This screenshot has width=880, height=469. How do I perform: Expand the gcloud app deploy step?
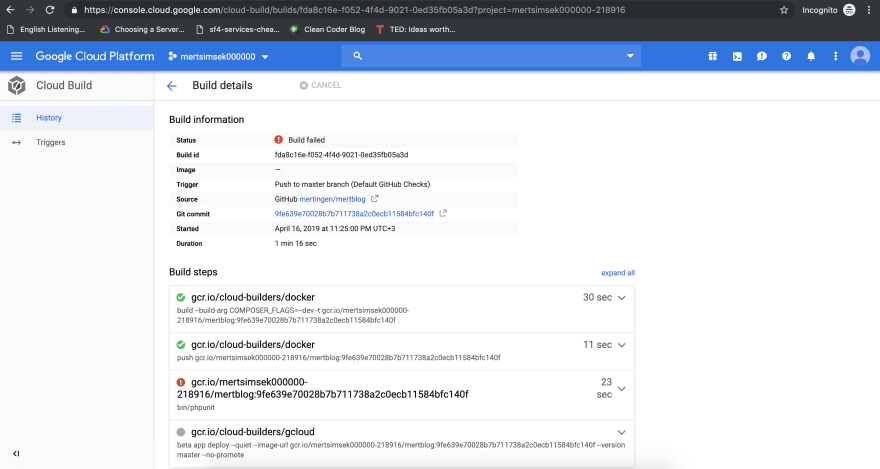coord(622,433)
